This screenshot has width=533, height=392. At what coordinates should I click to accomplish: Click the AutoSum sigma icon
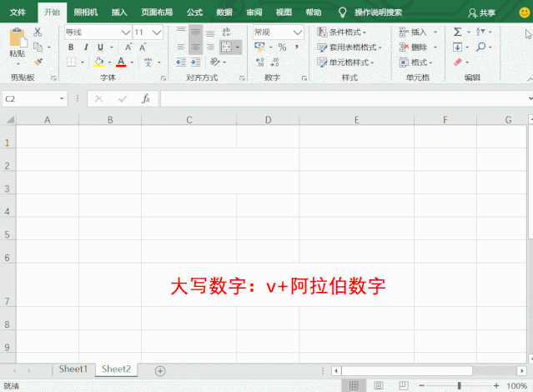458,32
